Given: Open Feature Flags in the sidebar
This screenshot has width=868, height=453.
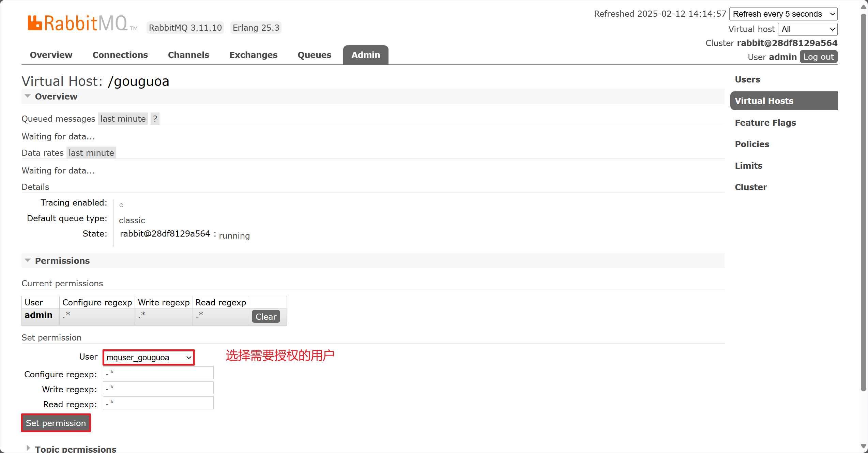Looking at the screenshot, I should click(765, 123).
